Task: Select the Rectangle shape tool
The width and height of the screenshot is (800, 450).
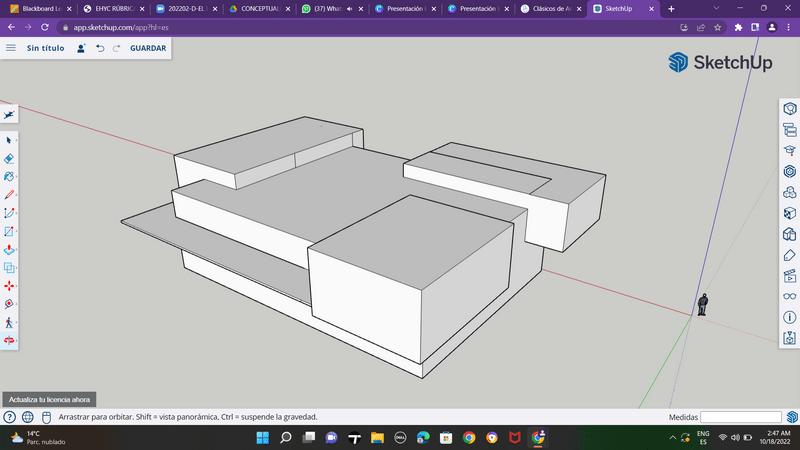Action: coord(9,232)
